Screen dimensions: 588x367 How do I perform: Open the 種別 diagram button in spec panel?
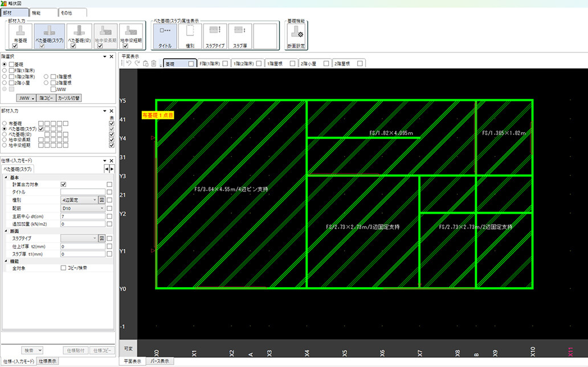click(x=101, y=200)
